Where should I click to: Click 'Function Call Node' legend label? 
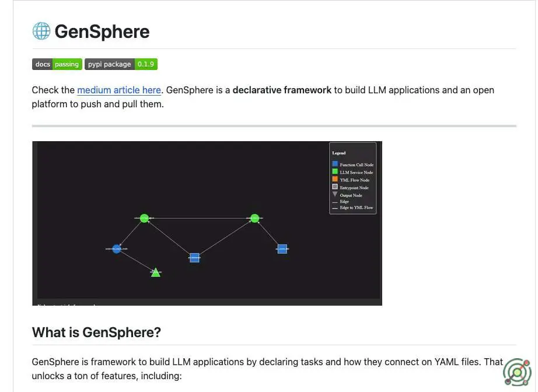[357, 165]
